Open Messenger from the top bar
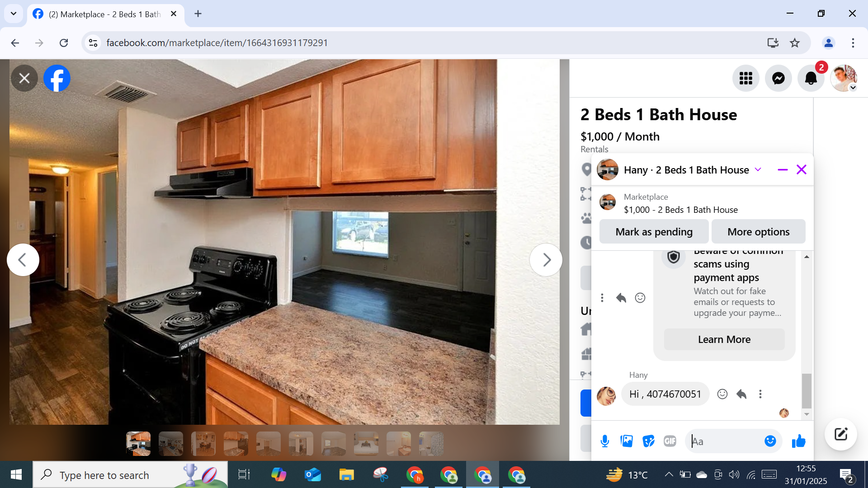Image resolution: width=868 pixels, height=488 pixels. click(x=778, y=78)
